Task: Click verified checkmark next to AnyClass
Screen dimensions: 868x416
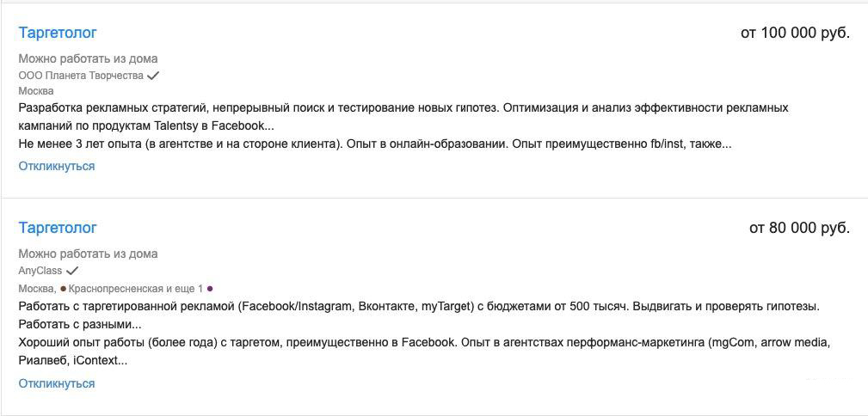Action: click(72, 271)
